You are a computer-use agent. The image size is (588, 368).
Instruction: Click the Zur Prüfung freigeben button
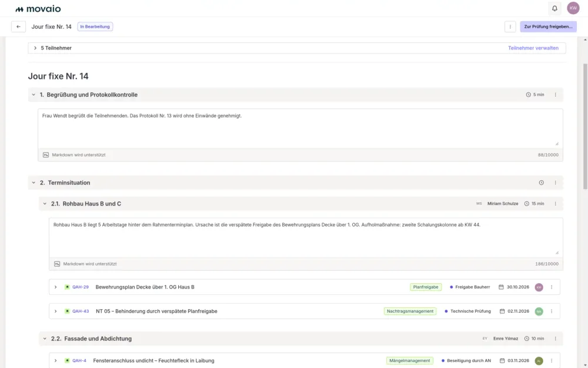point(548,26)
